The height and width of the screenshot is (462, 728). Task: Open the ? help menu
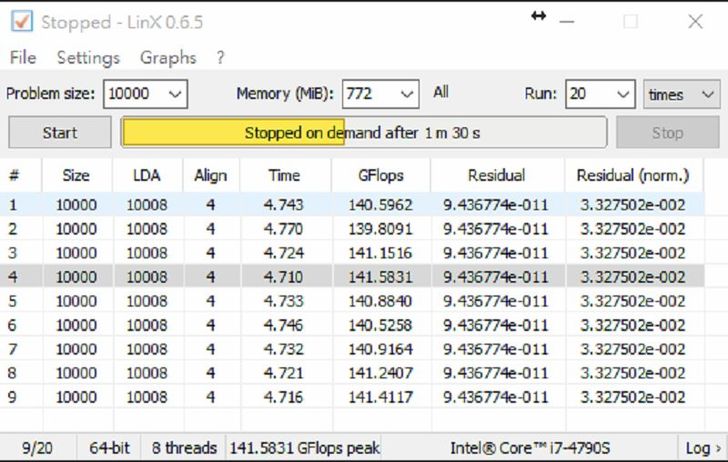[x=220, y=58]
